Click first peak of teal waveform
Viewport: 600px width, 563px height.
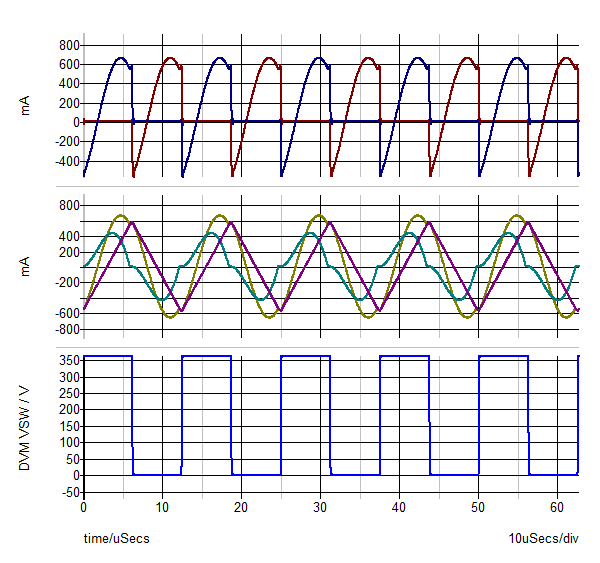112,233
